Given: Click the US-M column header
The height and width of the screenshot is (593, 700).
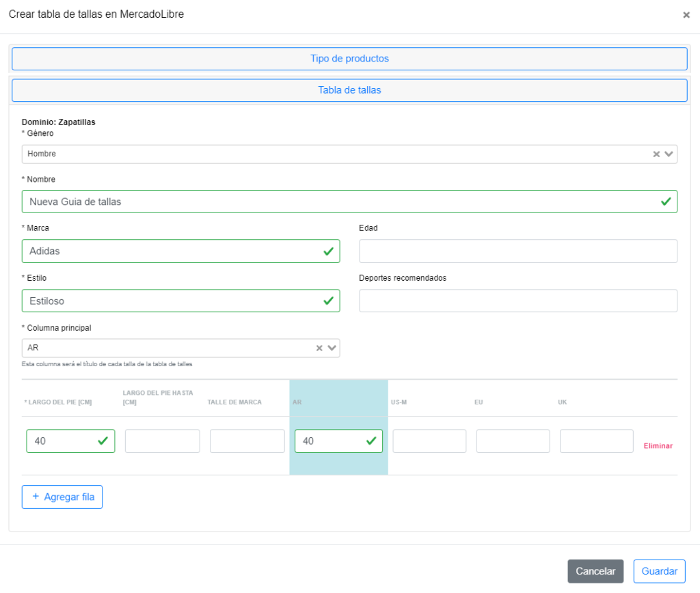Looking at the screenshot, I should 399,402.
